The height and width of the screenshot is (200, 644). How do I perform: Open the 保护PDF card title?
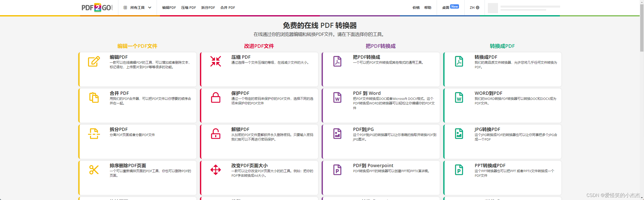pos(240,93)
